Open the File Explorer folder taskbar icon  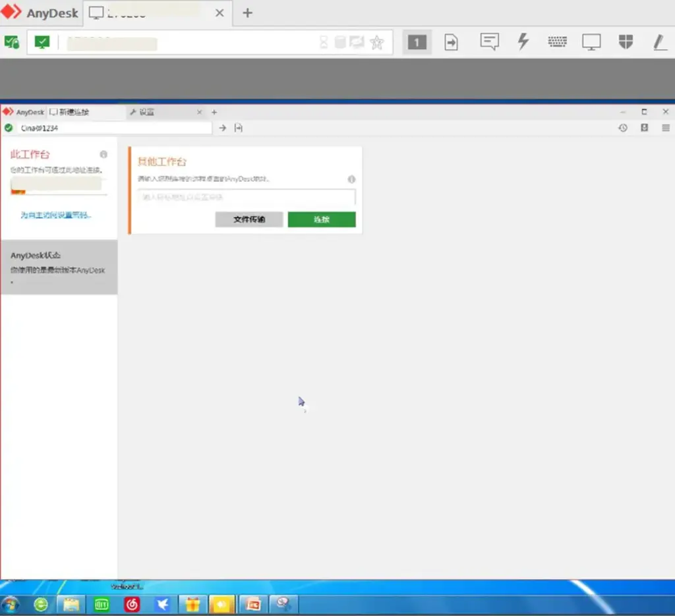coord(71,605)
